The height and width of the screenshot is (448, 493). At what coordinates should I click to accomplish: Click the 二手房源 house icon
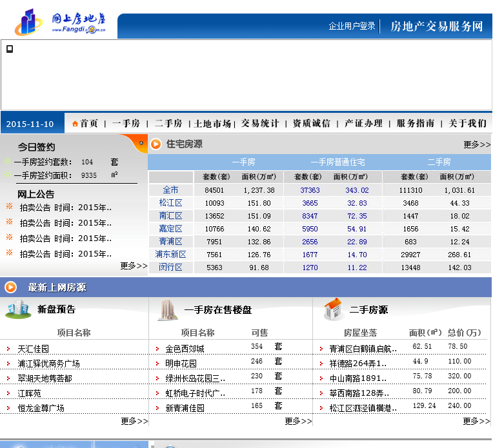tap(332, 309)
